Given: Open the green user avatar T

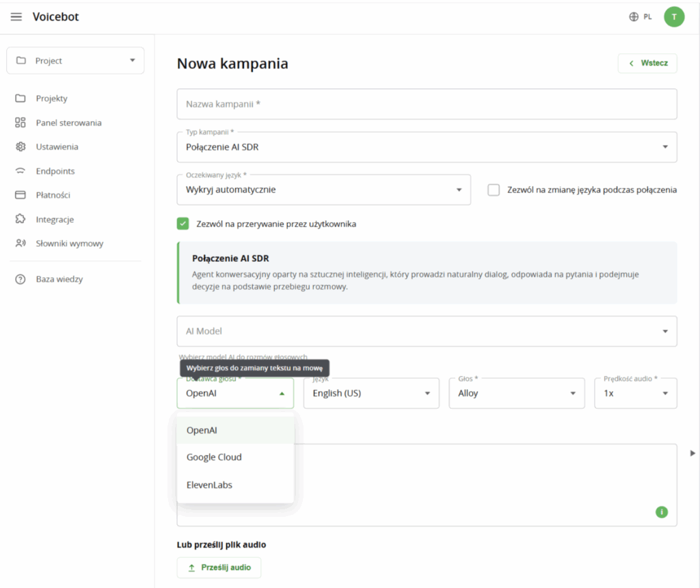Looking at the screenshot, I should point(673,17).
